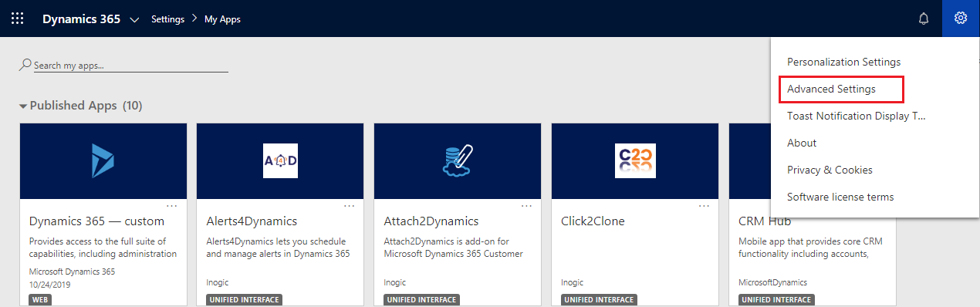The height and width of the screenshot is (307, 980).
Task: Click Microsoft Dynamics 365 publisher text
Action: [73, 272]
